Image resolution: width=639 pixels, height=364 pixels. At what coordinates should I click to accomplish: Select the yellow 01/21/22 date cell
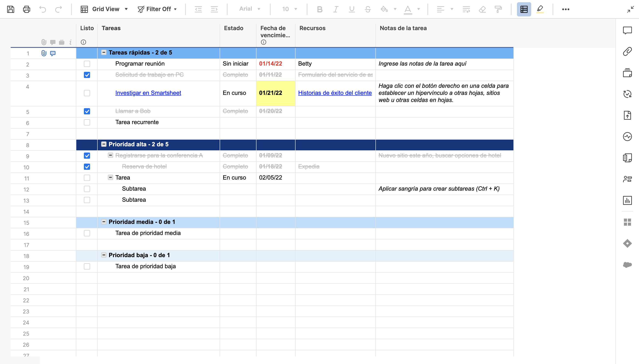click(x=276, y=93)
